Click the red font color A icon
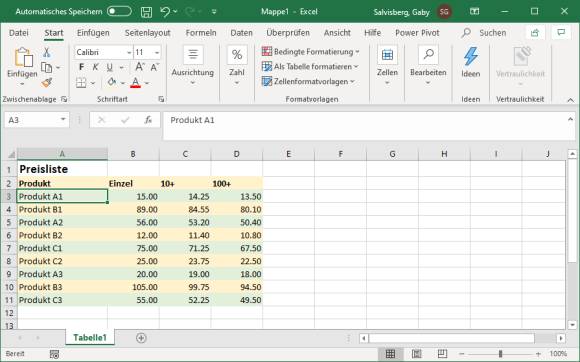This screenshot has width=580, height=362. [136, 82]
